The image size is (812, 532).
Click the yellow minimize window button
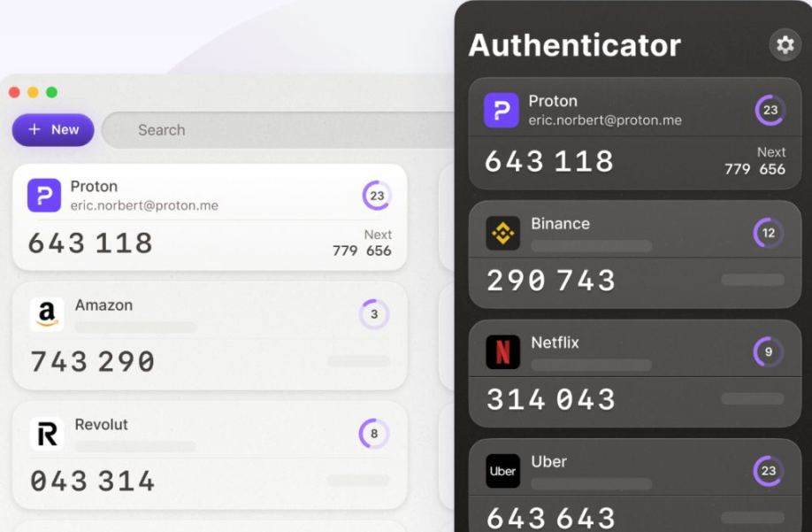coord(33,92)
